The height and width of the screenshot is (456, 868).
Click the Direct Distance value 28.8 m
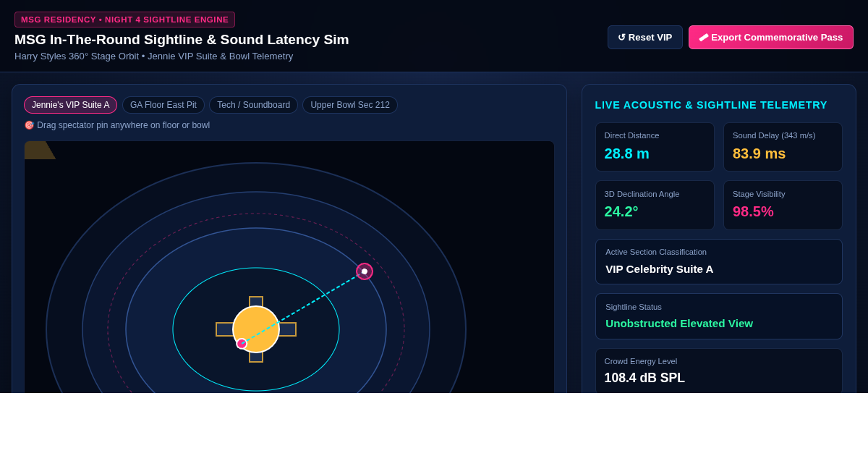click(x=627, y=153)
